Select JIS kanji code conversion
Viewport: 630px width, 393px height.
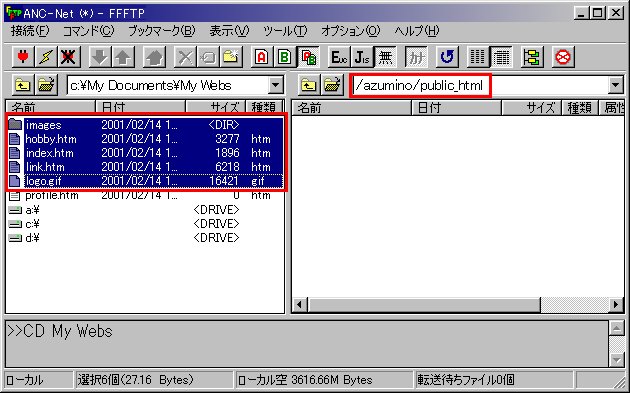(x=362, y=57)
